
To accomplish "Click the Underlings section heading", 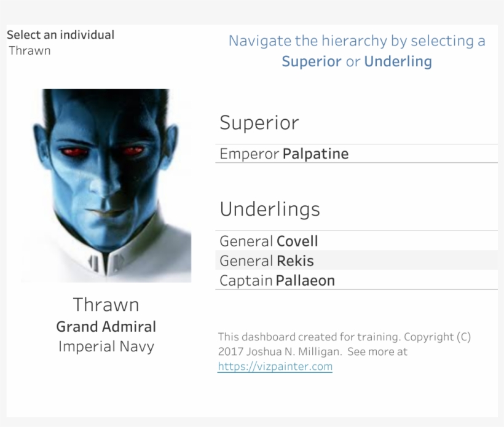I will (x=270, y=210).
